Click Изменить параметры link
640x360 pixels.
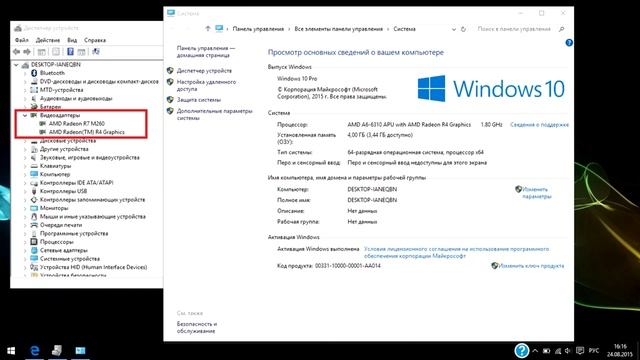[x=536, y=193]
